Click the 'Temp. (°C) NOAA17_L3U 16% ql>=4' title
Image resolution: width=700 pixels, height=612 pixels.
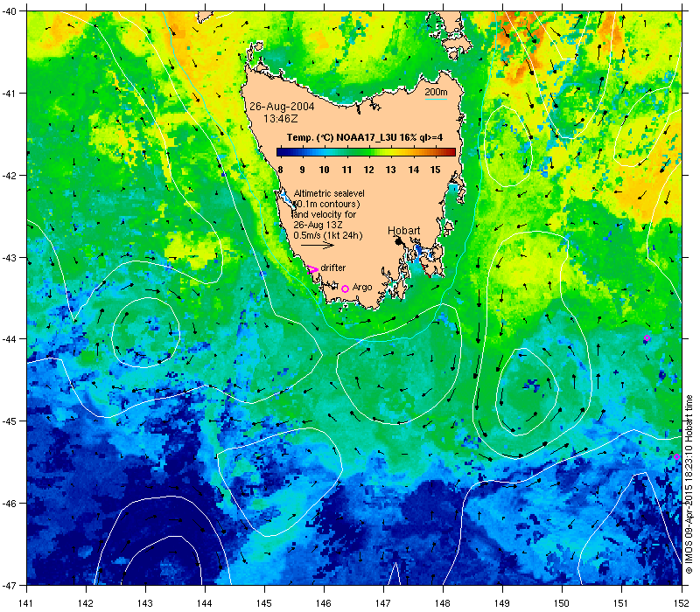pos(365,137)
